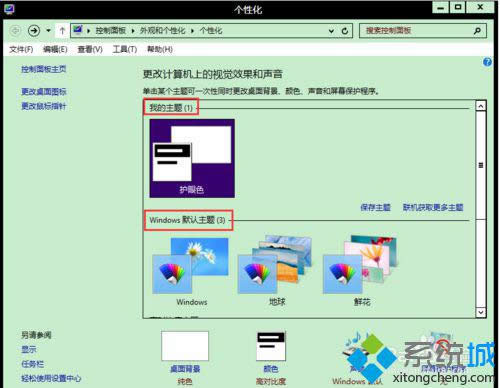
Task: Open 更改桌面图标 link
Action: point(44,91)
